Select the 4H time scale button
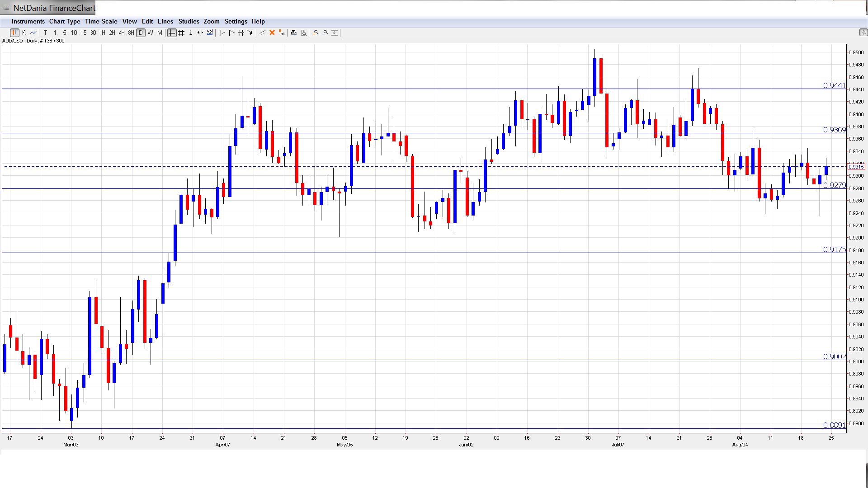The height and width of the screenshot is (488, 868). coord(122,33)
